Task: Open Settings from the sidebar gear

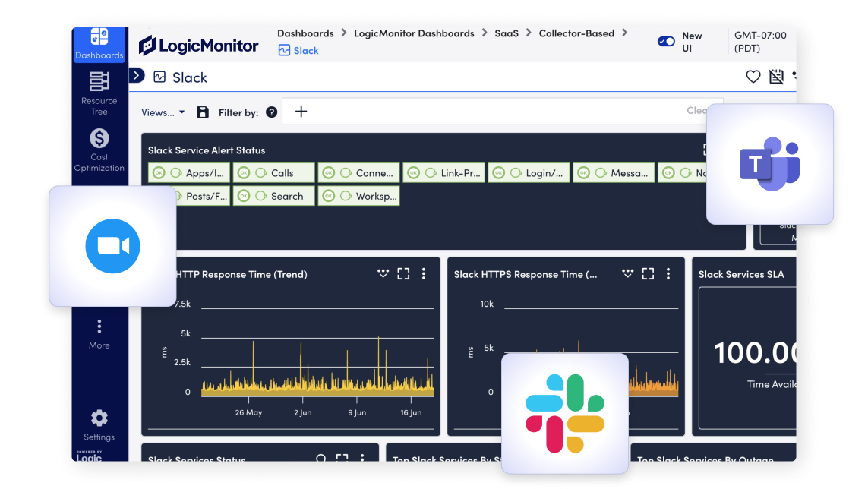Action: [99, 425]
